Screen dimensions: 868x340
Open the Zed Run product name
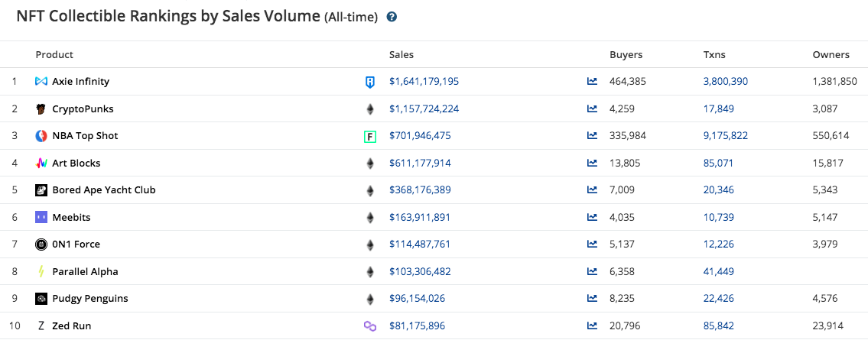tap(72, 325)
